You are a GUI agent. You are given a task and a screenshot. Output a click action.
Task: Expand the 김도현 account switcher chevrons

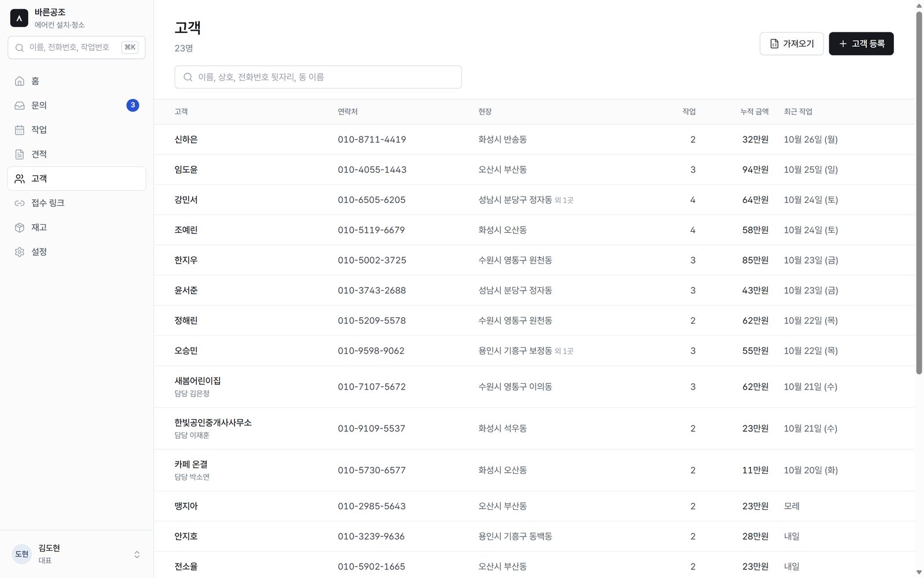[137, 554]
